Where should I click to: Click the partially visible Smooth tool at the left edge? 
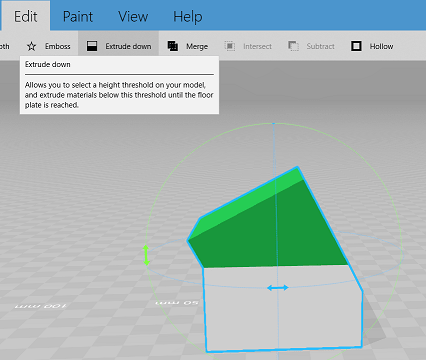pos(5,46)
